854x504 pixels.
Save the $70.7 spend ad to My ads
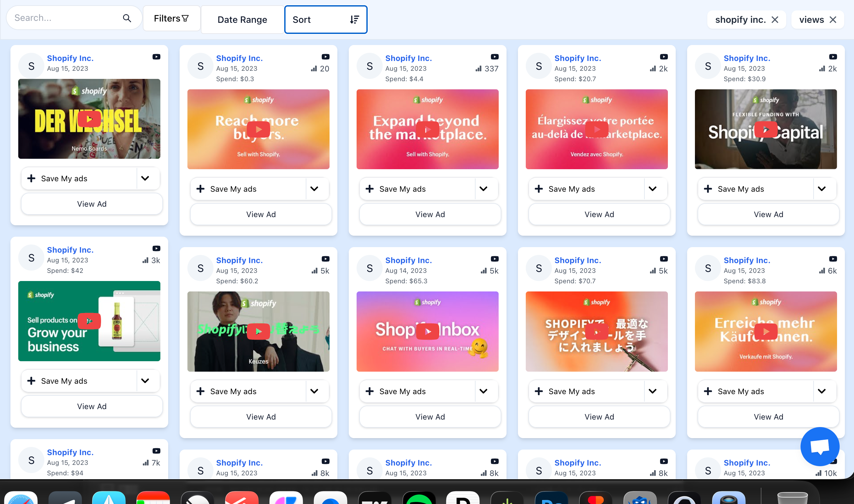pos(586,391)
